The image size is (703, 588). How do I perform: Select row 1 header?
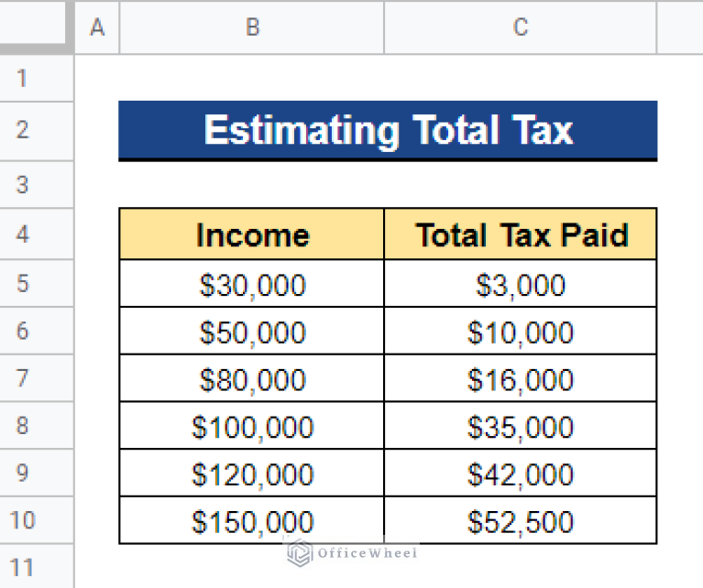coord(37,78)
